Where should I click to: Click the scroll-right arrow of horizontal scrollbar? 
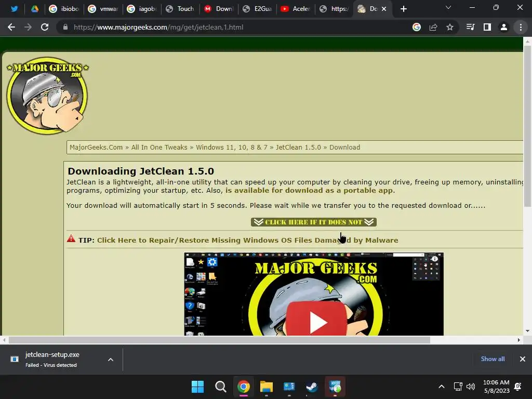(519, 340)
